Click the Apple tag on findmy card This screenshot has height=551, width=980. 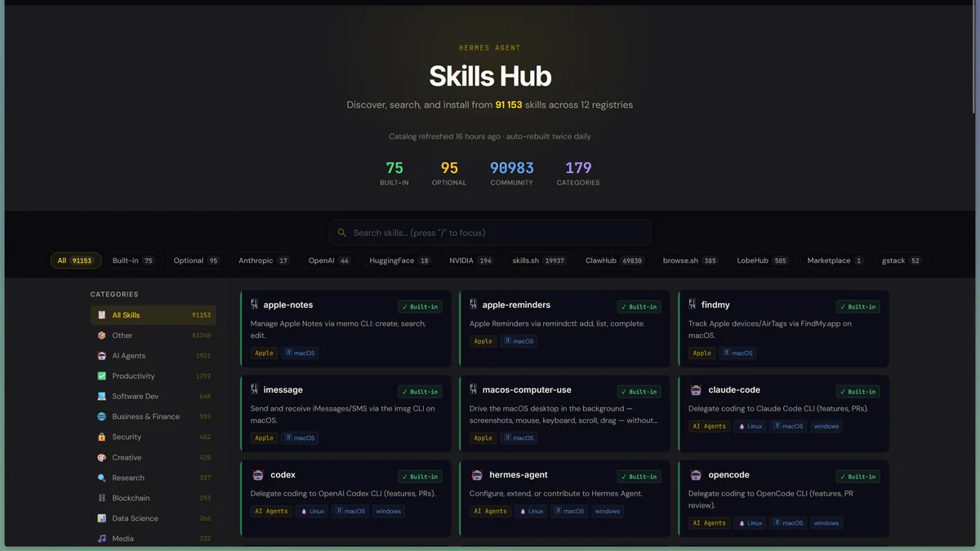[702, 353]
